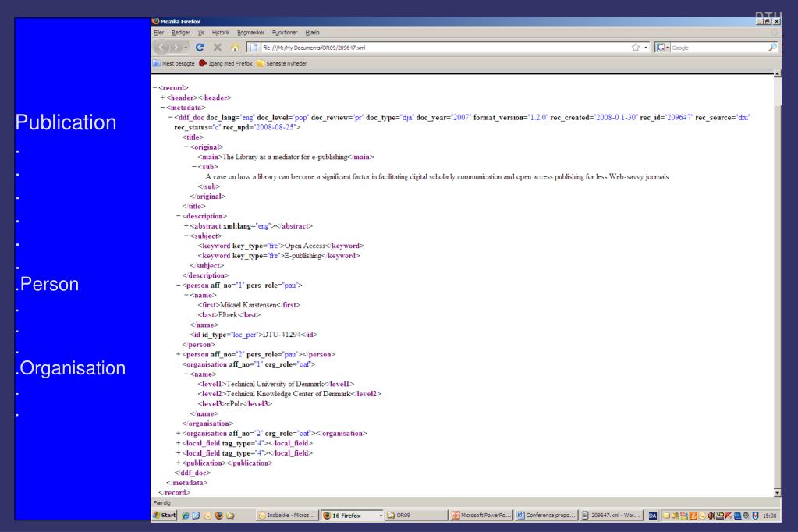The width and height of the screenshot is (798, 532).
Task: Click the level2 text 'Technical Knowledge Center of Denmark'
Action: [x=288, y=394]
